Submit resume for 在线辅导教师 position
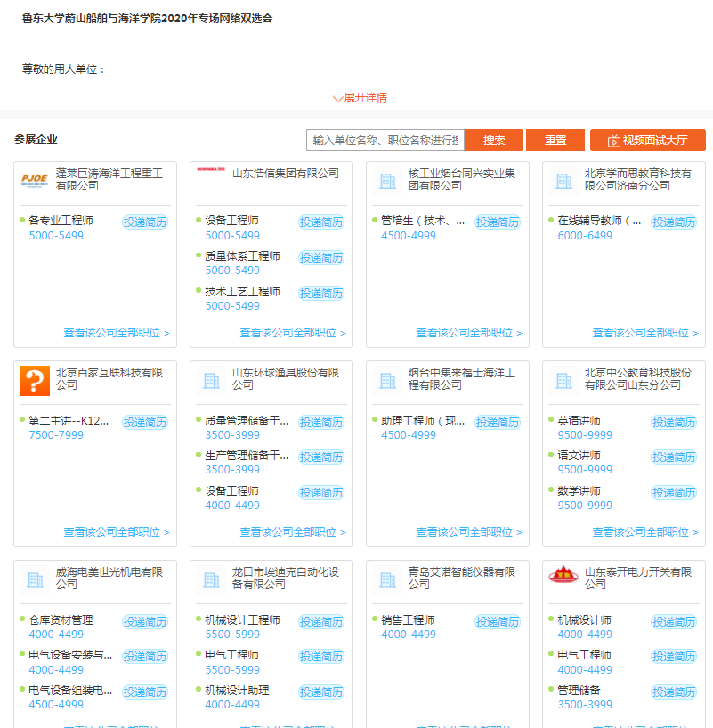Viewport: 713px width, 728px height. coord(674,222)
